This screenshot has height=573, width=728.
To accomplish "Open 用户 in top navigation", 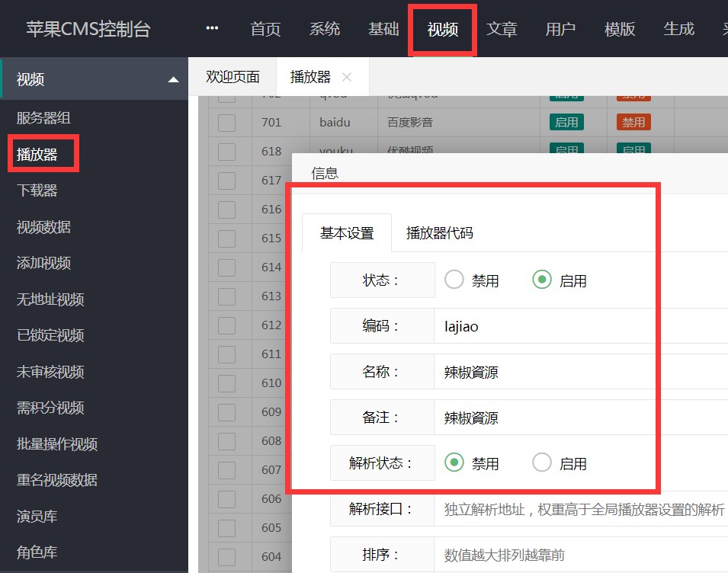I will tap(560, 29).
